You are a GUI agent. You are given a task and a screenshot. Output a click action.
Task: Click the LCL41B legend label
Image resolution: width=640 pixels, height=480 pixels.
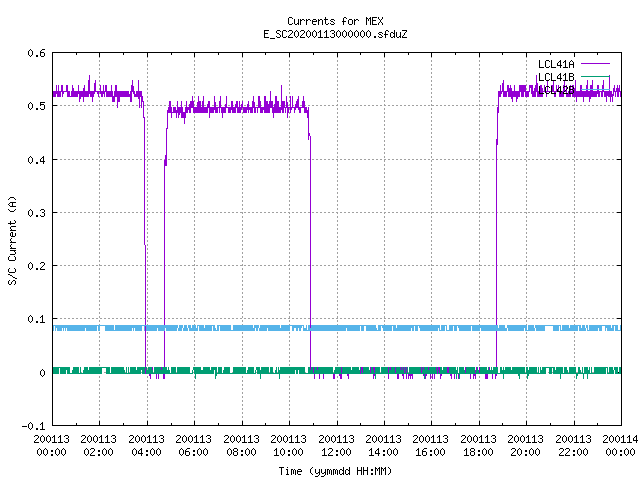click(556, 77)
